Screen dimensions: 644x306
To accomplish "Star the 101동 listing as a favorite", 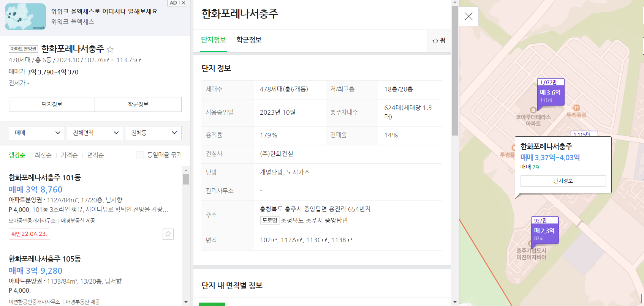I will pos(168,234).
